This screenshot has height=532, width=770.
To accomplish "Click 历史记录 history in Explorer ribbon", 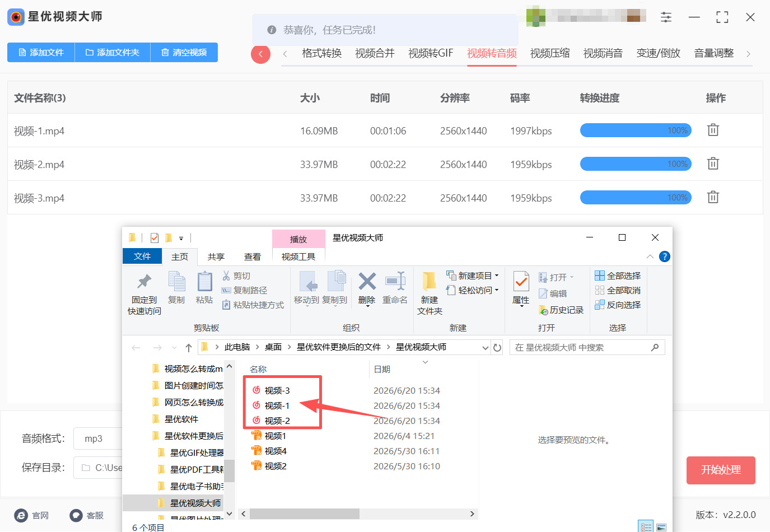I will (x=561, y=310).
